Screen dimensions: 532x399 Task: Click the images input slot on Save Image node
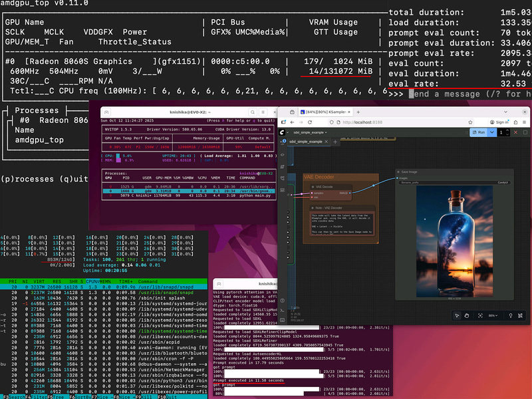click(397, 178)
